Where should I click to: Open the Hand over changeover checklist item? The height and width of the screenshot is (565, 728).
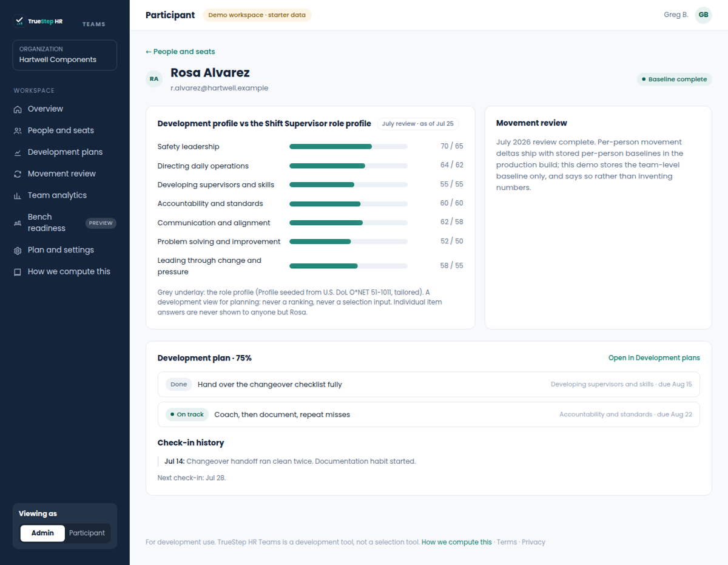click(x=428, y=384)
